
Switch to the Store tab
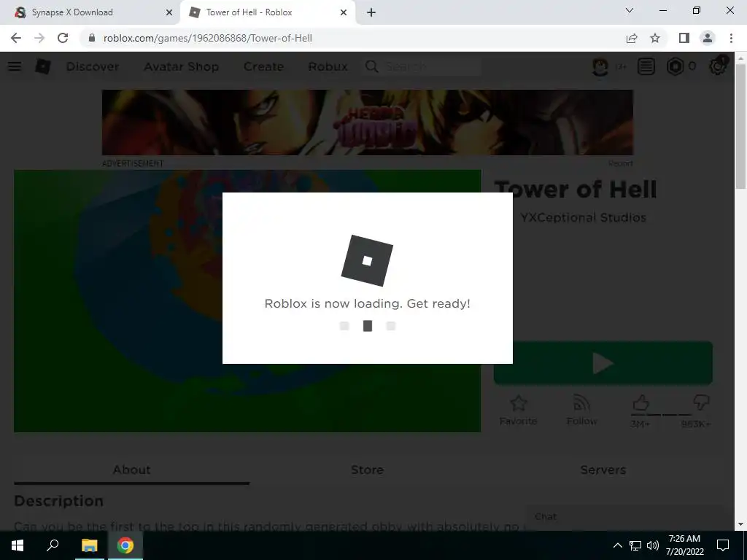[368, 470]
